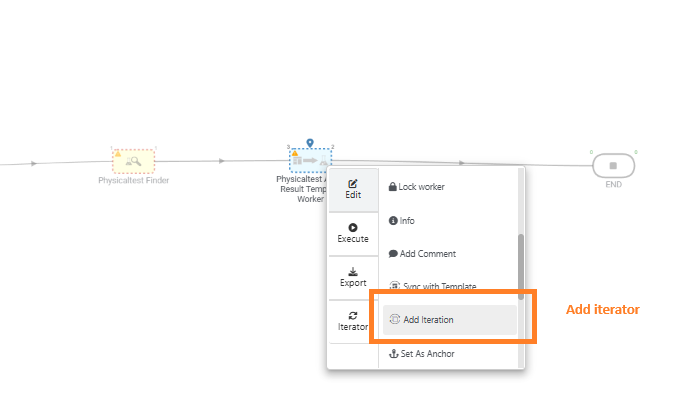The width and height of the screenshot is (695, 407).
Task: Click warning triangle on Physicaltest Finder node
Action: [x=118, y=154]
